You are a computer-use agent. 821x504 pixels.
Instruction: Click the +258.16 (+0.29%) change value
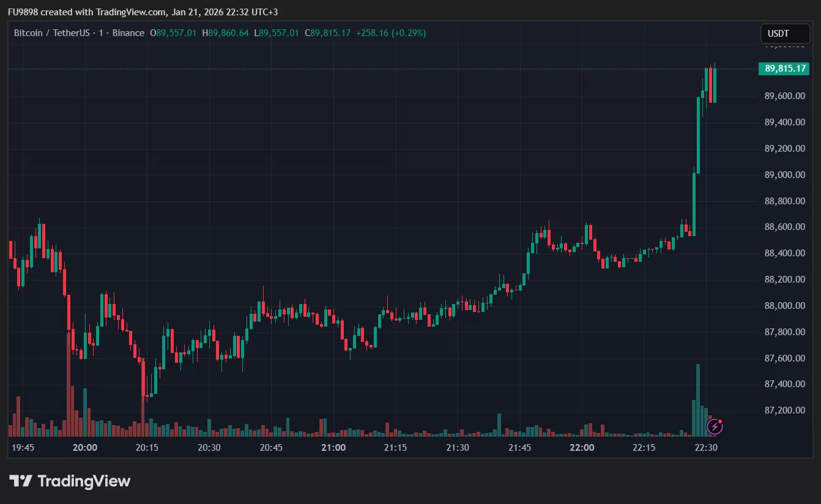(x=390, y=33)
